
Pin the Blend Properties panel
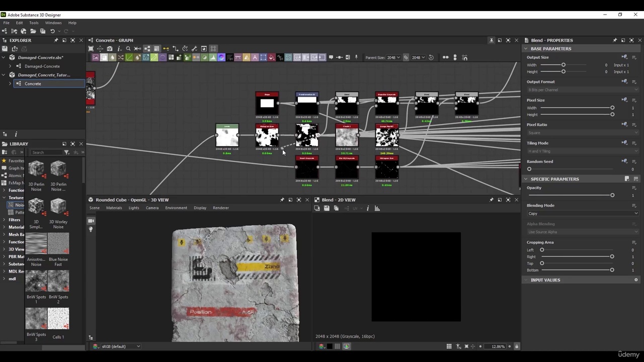coord(615,40)
